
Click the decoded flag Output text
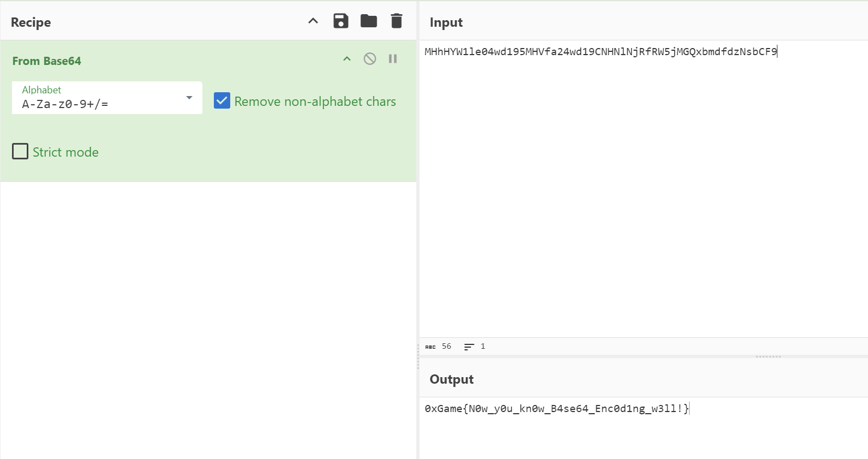click(x=556, y=409)
